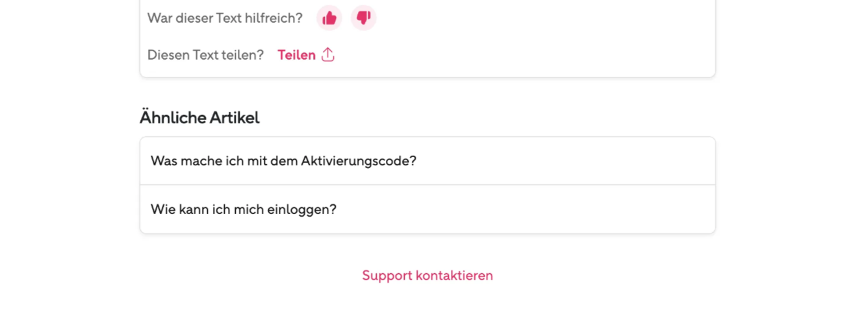This screenshot has height=314, width=868.
Task: Select the Aktivierungscode row in similar articles
Action: click(x=428, y=161)
